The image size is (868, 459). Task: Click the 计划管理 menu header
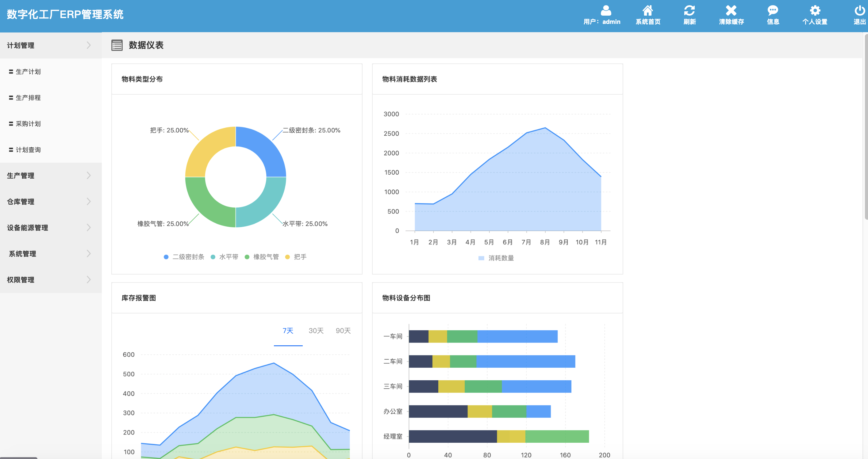click(51, 45)
